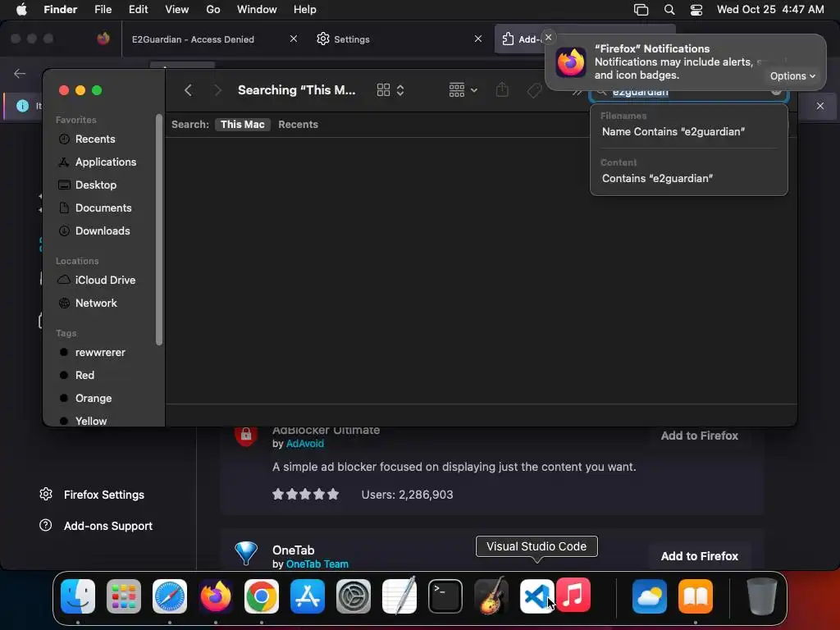Click Firefox back arrow button

point(20,73)
